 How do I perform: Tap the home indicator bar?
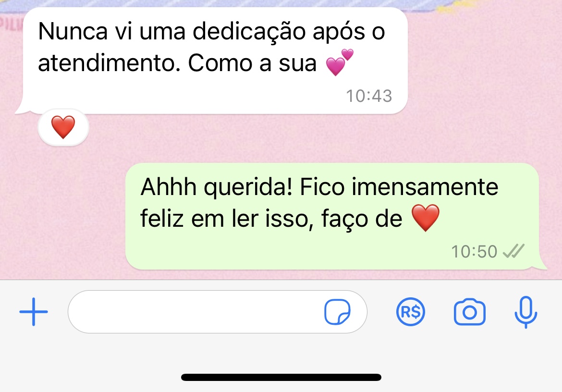(x=281, y=377)
